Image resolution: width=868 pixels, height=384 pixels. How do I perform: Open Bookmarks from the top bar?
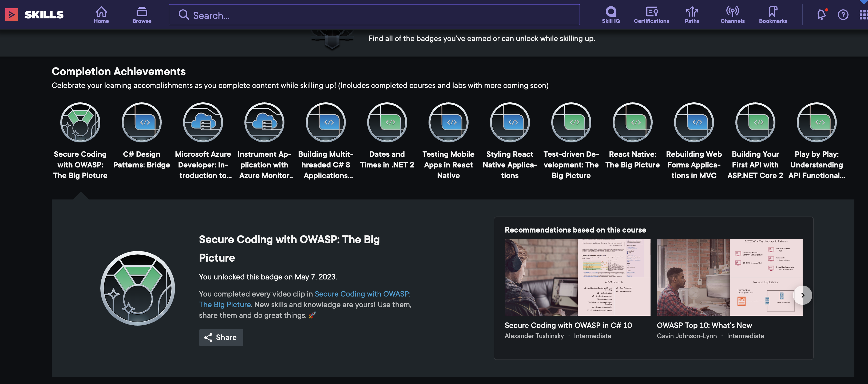[x=773, y=14]
